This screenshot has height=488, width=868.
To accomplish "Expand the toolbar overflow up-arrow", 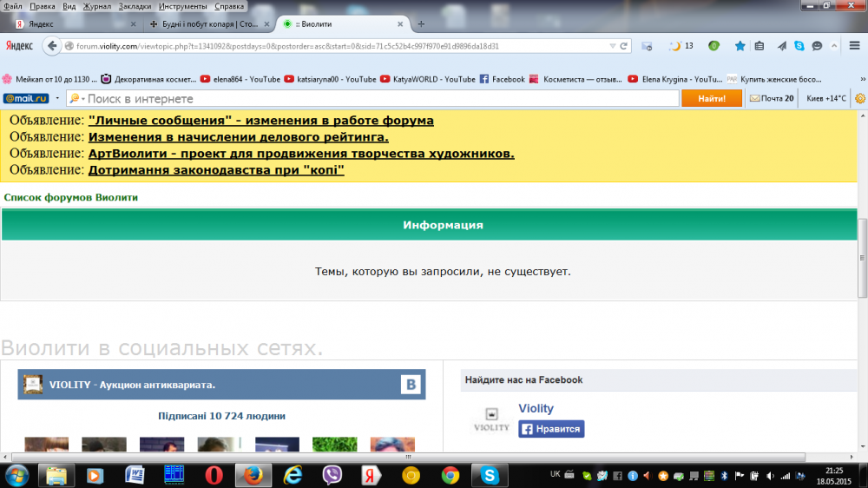I will [x=834, y=46].
